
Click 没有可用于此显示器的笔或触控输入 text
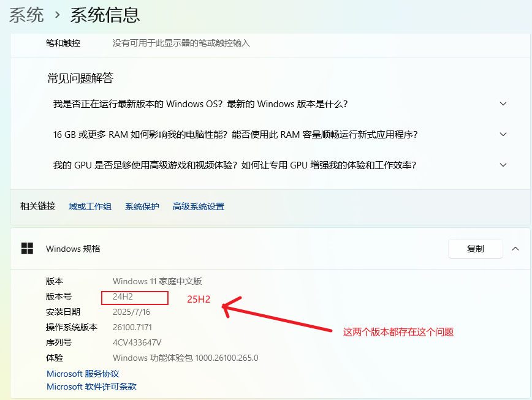(181, 43)
